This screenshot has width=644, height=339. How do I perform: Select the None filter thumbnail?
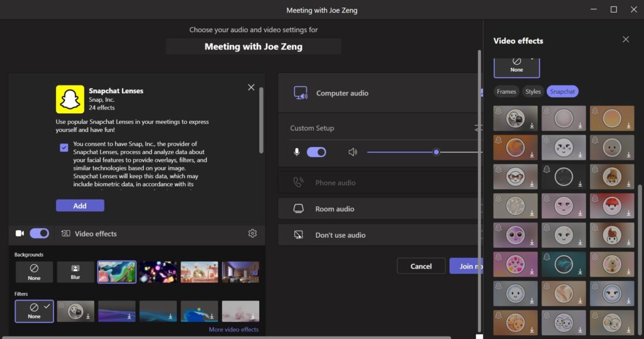34,311
